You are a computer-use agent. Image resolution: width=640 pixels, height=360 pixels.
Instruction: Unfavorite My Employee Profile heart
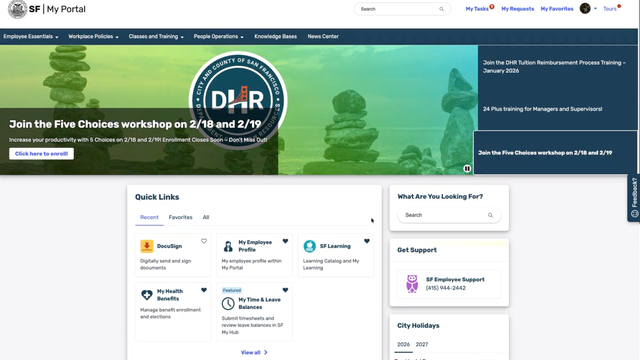285,241
